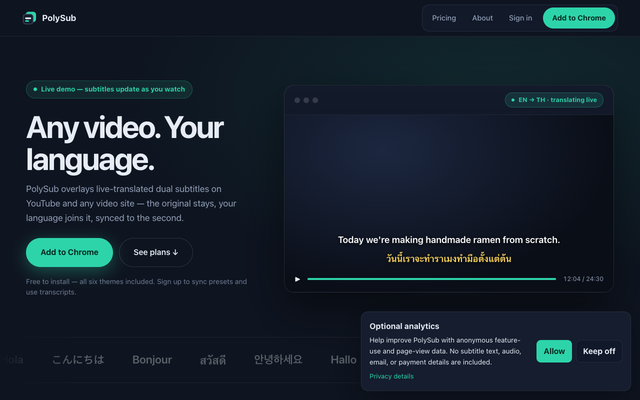This screenshot has height=400, width=640.
Task: Click the EN → TH translating live badge
Action: (x=554, y=100)
